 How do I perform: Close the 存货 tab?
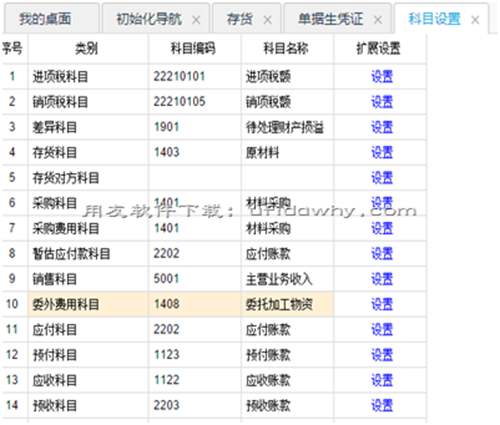point(267,20)
